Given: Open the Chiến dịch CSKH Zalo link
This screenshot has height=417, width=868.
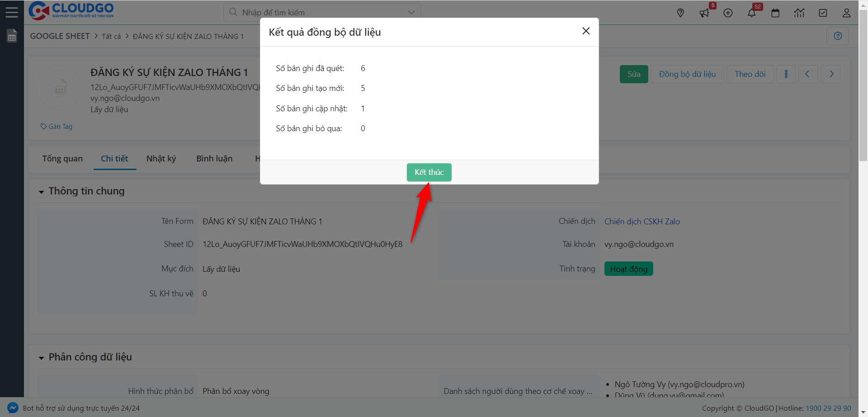Looking at the screenshot, I should 642,222.
